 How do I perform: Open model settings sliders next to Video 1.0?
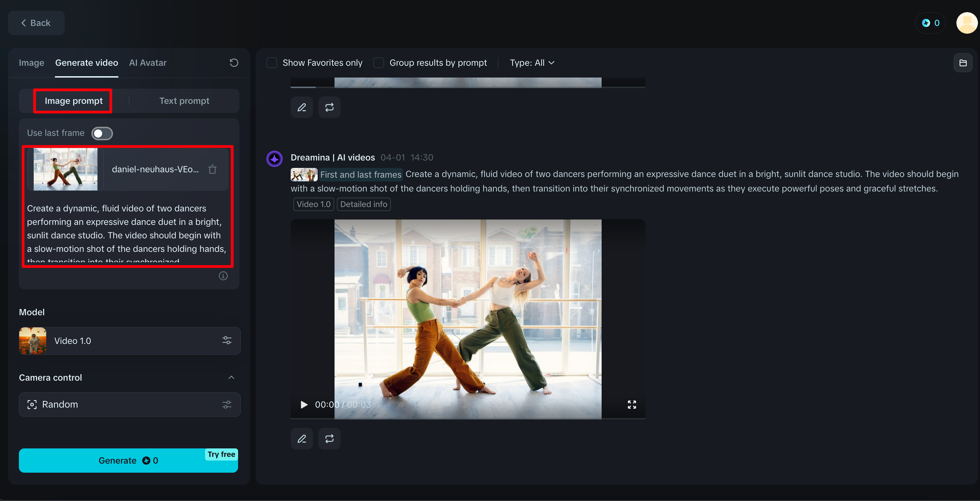pos(227,341)
